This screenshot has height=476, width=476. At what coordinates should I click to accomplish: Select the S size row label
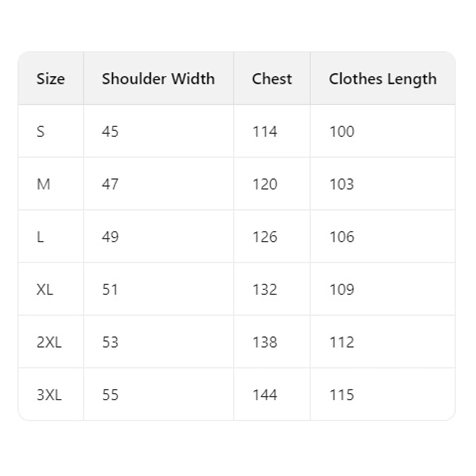40,131
